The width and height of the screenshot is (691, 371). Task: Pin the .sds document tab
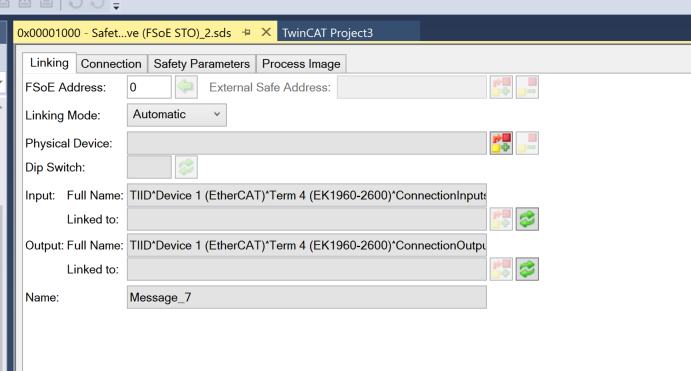(246, 33)
